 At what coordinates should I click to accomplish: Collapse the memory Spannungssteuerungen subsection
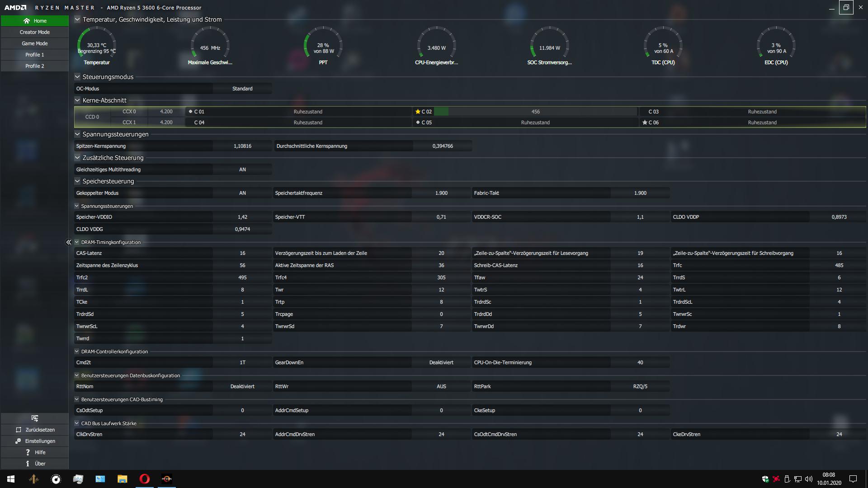coord(77,206)
